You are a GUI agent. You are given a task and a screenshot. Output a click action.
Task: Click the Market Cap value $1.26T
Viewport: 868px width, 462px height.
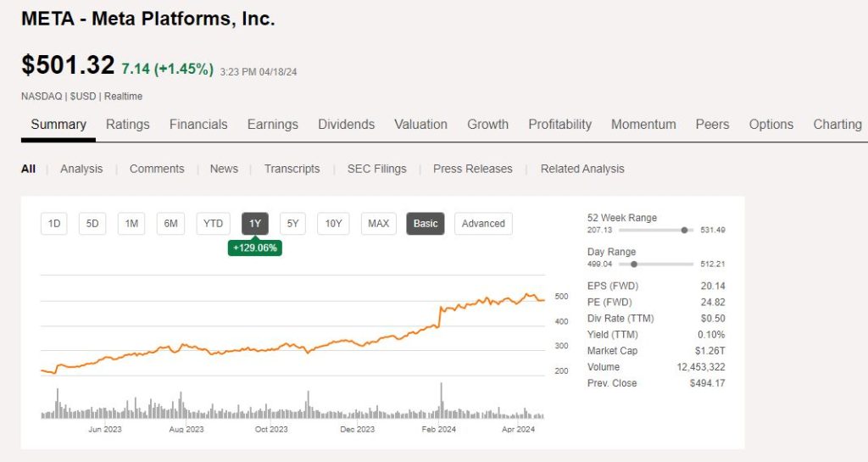[x=710, y=351]
